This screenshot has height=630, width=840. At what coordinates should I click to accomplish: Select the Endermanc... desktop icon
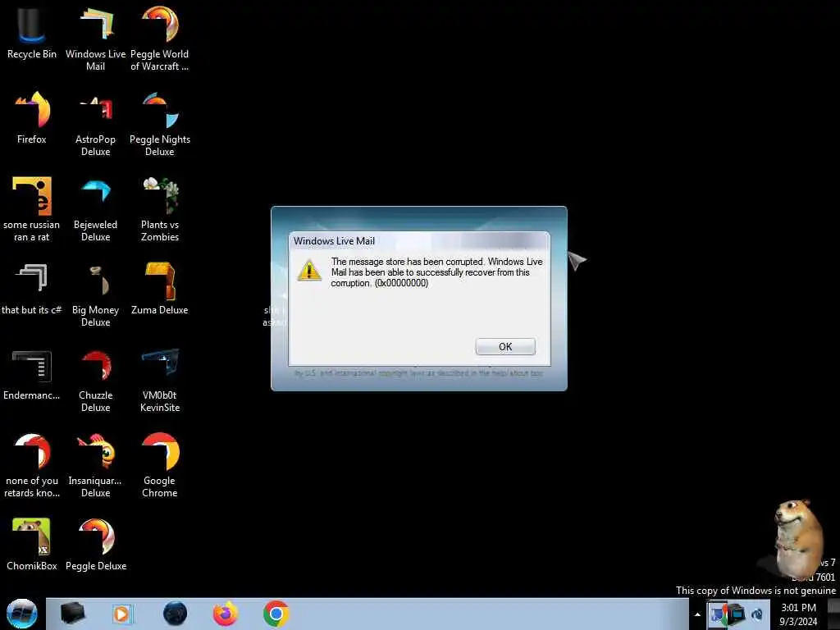click(32, 374)
